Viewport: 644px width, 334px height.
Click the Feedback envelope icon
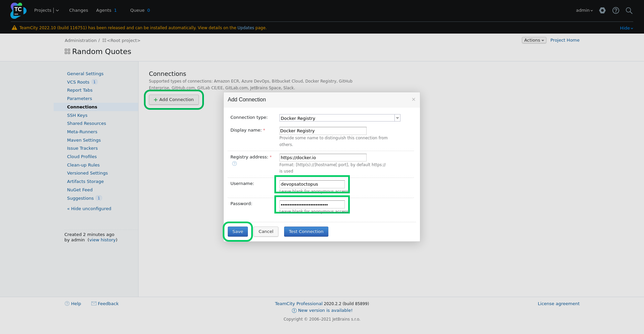tap(94, 303)
